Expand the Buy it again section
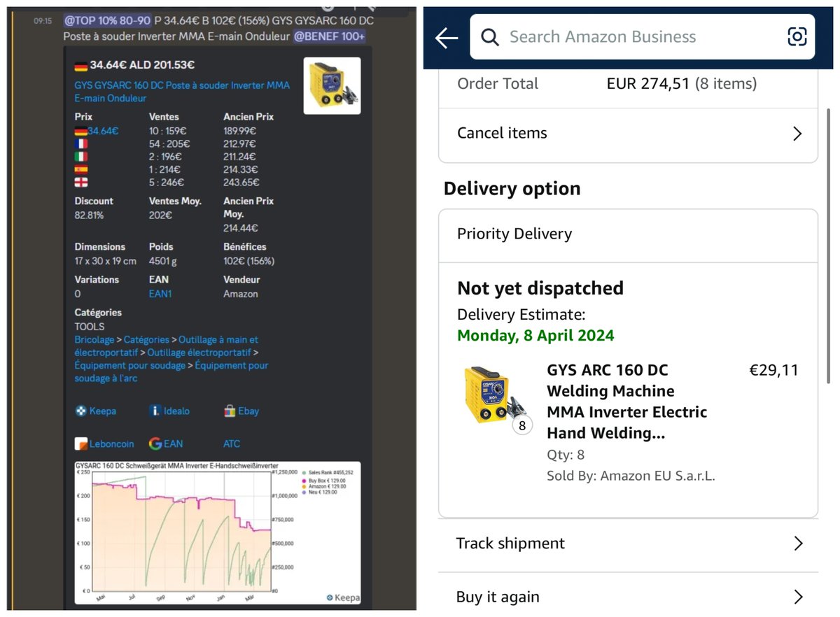 click(x=797, y=596)
